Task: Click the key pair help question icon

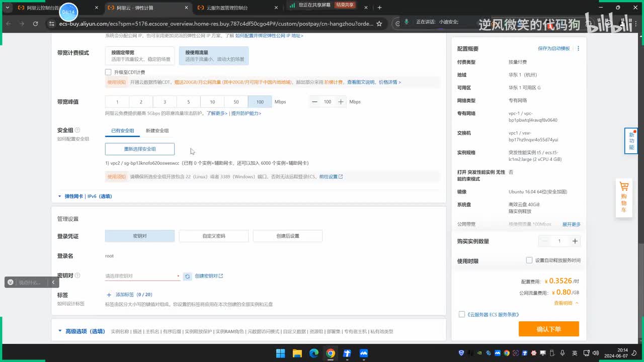Action: pyautogui.click(x=77, y=276)
